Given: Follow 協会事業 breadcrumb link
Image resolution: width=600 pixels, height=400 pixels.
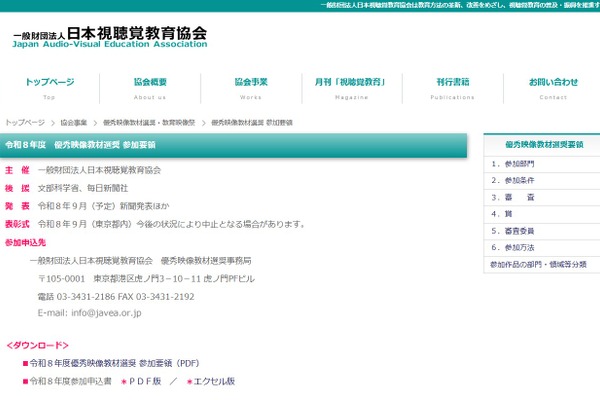Looking at the screenshot, I should click(x=74, y=122).
